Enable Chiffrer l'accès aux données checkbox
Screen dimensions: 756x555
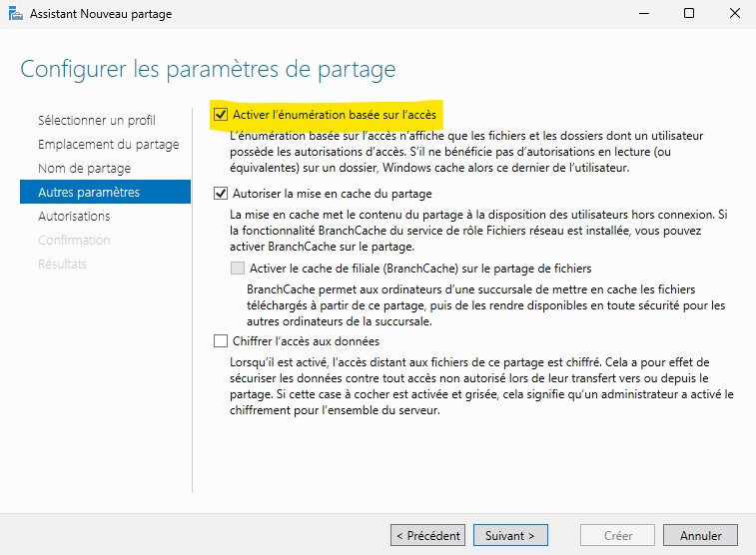(x=221, y=341)
